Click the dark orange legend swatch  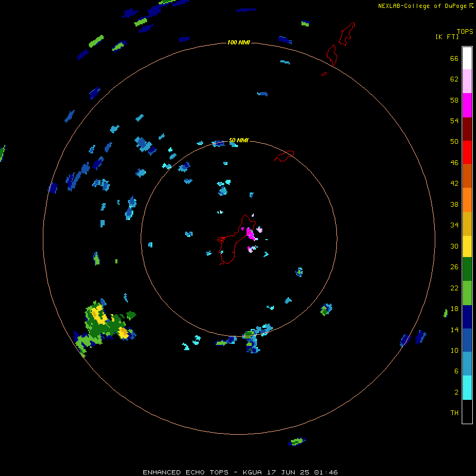467,176
